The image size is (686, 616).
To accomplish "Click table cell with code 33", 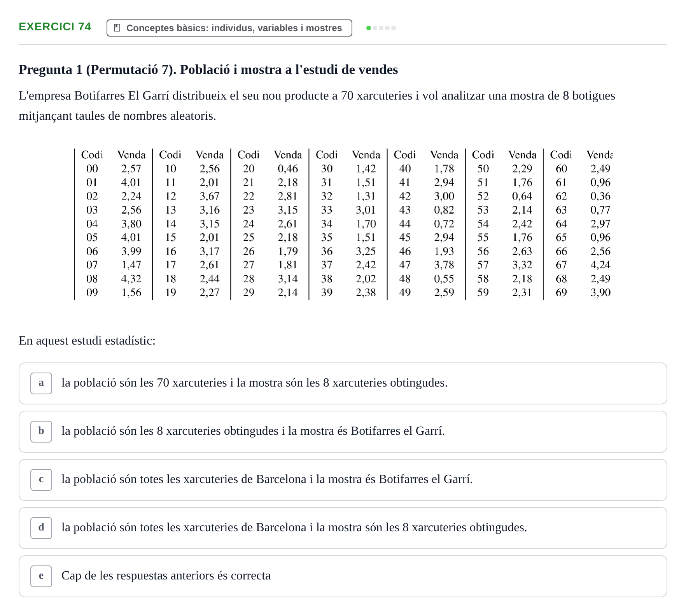I will [327, 210].
